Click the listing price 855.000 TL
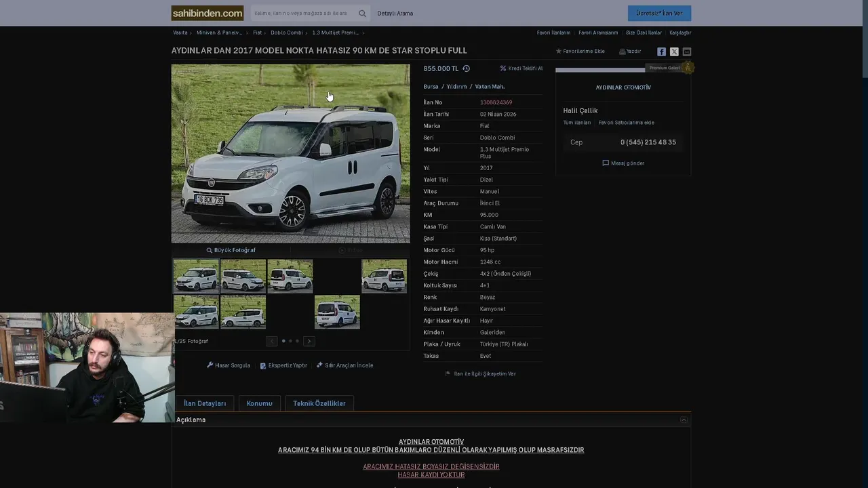The image size is (868, 488). click(441, 68)
